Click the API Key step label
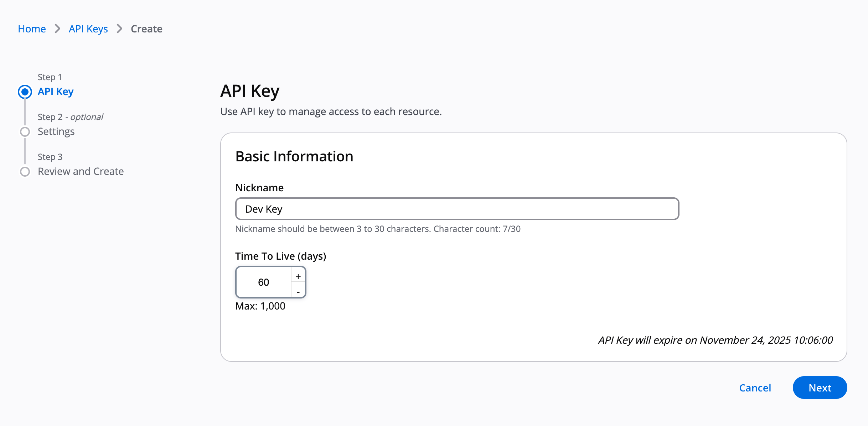This screenshot has width=868, height=426. click(55, 92)
